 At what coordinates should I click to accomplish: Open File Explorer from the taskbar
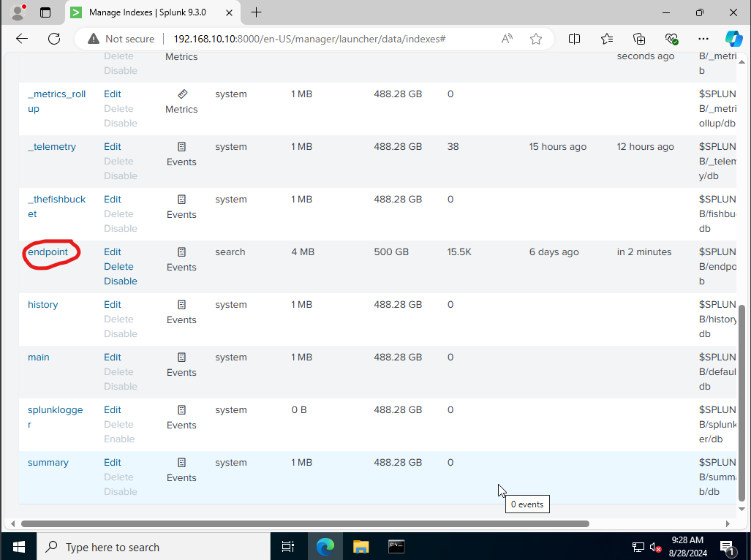tap(361, 547)
